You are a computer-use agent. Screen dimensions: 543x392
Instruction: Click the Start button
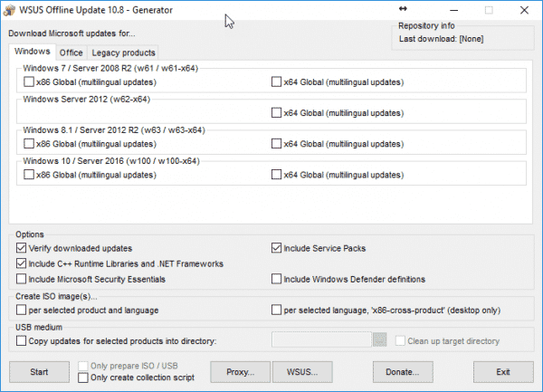(39, 372)
